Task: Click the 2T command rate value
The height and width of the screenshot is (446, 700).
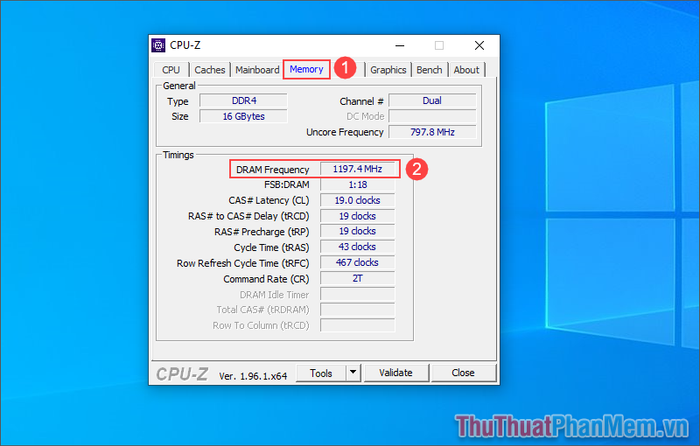Action: pos(358,279)
